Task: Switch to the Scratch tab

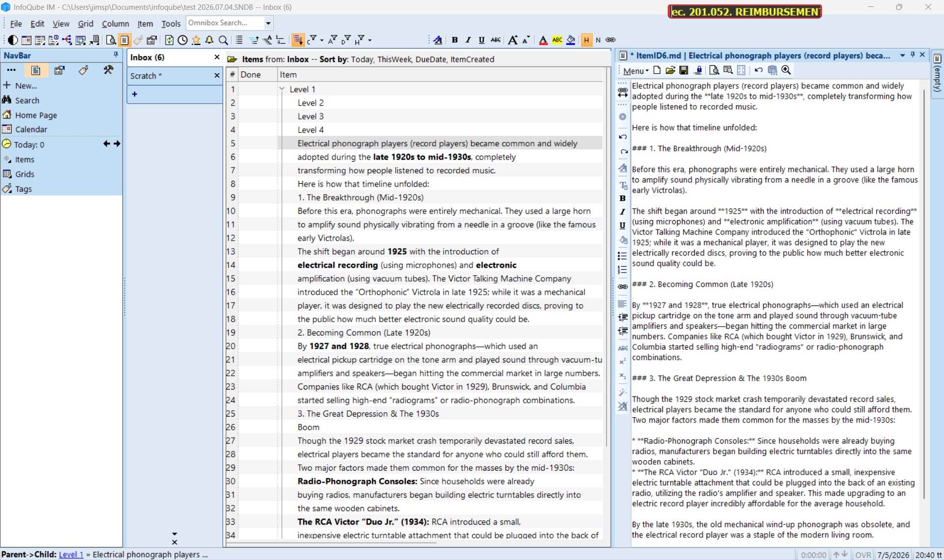Action: (x=146, y=76)
